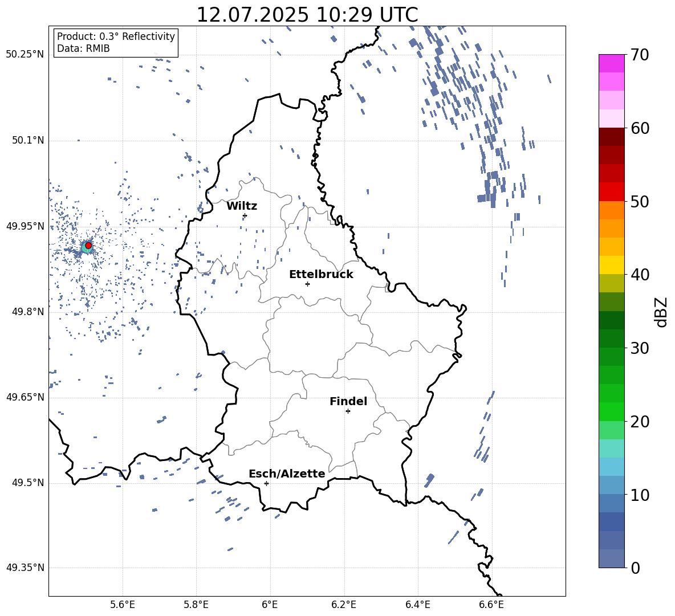Image resolution: width=675 pixels, height=616 pixels.
Task: Click the Esch/Alzette station cross marker
Action: click(266, 483)
